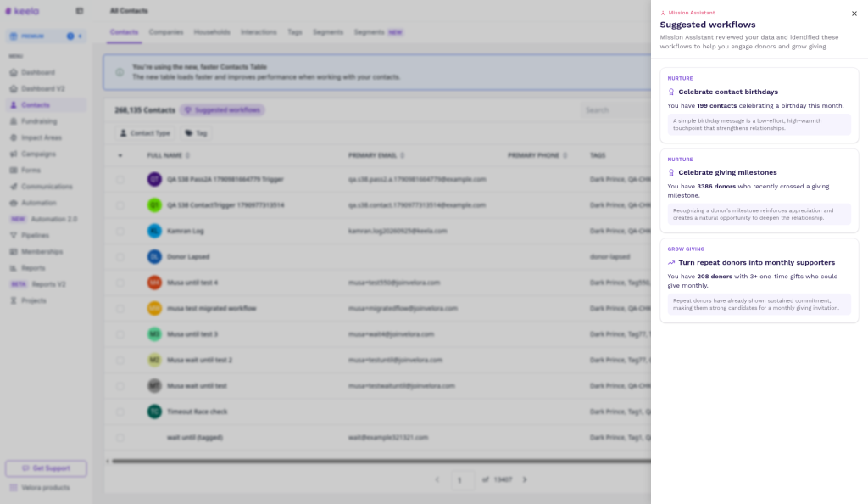The image size is (868, 504).
Task: Sort by Primary Email column
Action: click(x=376, y=155)
